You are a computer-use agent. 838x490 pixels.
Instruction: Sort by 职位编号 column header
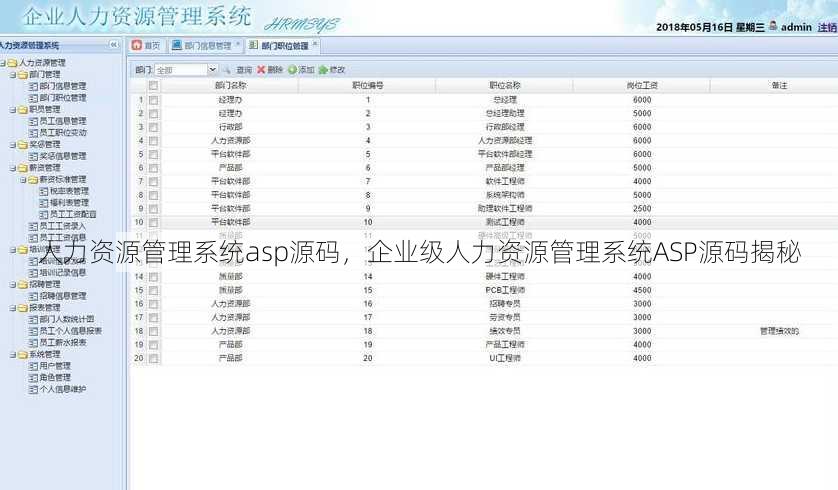pyautogui.click(x=368, y=85)
